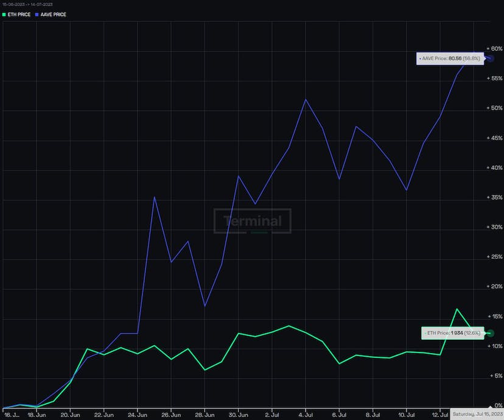
Task: Select the green ETH endpoint marker
Action: pyautogui.click(x=491, y=333)
